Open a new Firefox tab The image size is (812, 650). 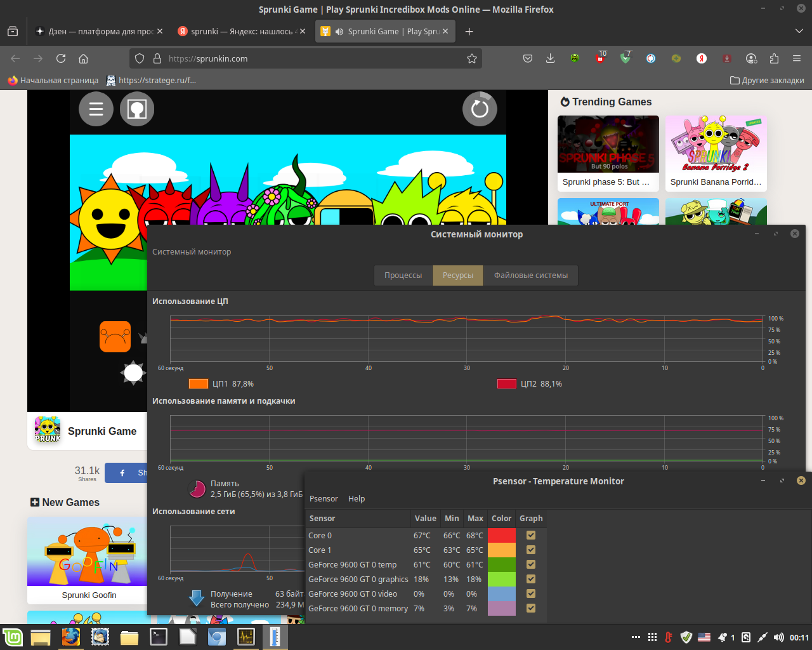(469, 31)
